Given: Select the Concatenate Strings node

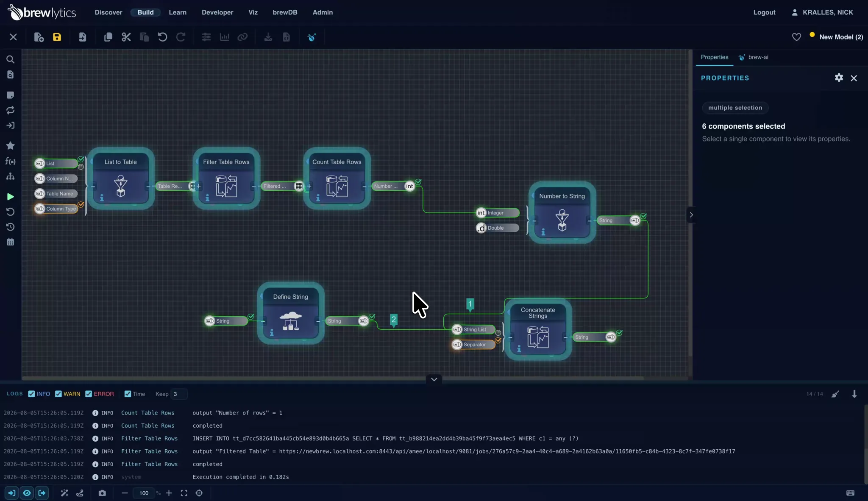Looking at the screenshot, I should (538, 329).
